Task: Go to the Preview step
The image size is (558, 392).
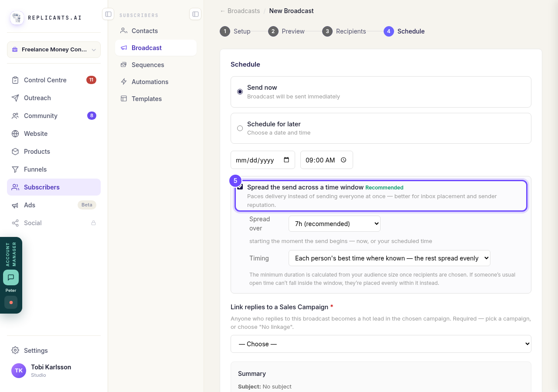Action: click(x=286, y=31)
